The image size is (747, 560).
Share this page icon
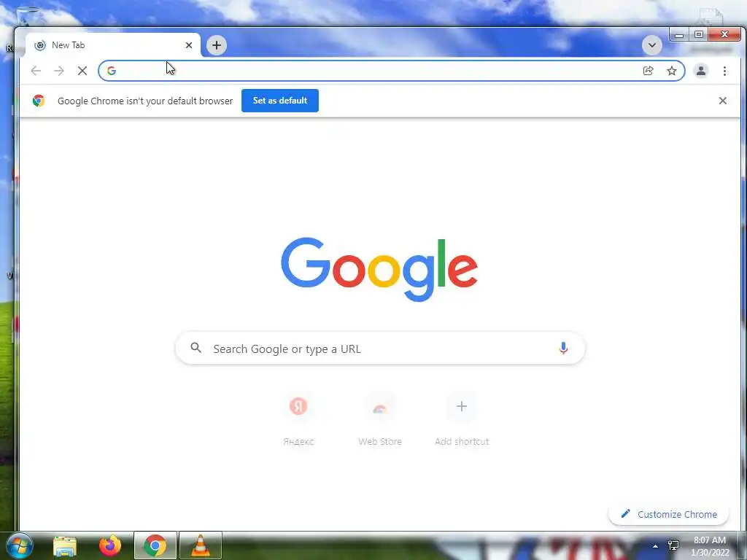(648, 71)
